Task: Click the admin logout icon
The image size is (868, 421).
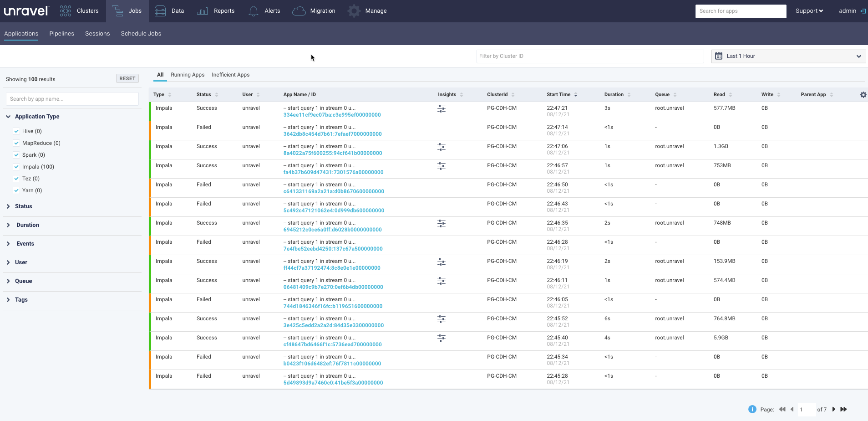Action: click(863, 11)
